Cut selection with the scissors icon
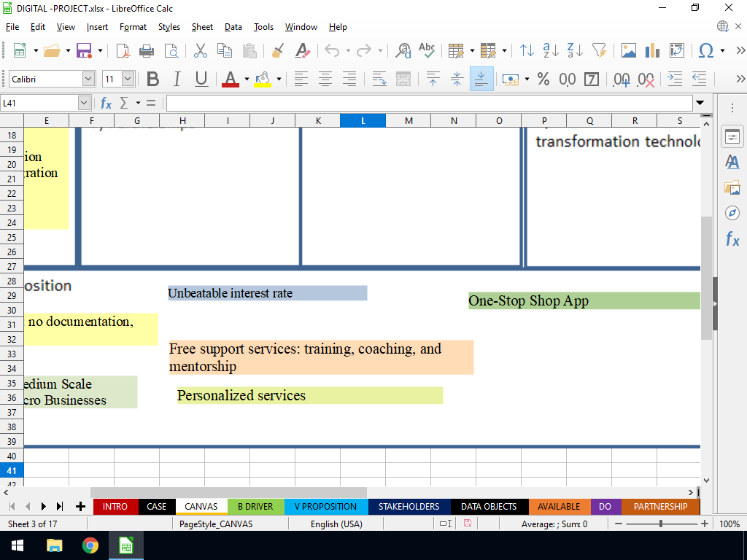This screenshot has height=560, width=747. pyautogui.click(x=201, y=50)
